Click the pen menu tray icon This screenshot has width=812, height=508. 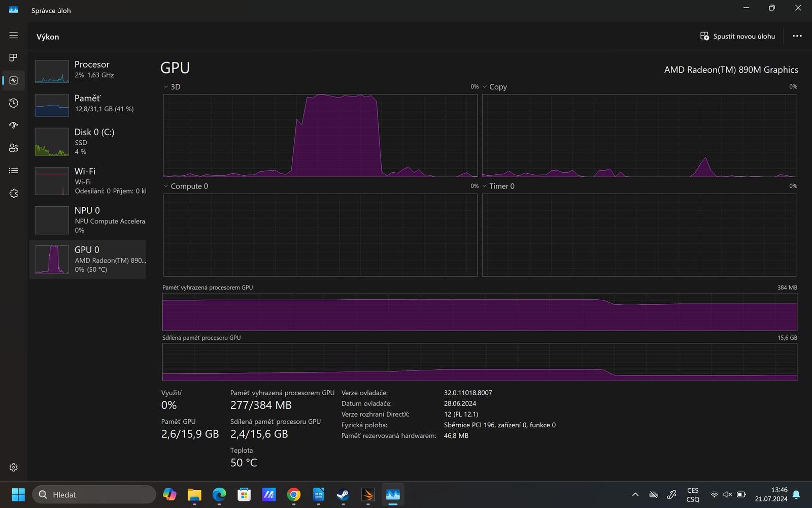[671, 495]
